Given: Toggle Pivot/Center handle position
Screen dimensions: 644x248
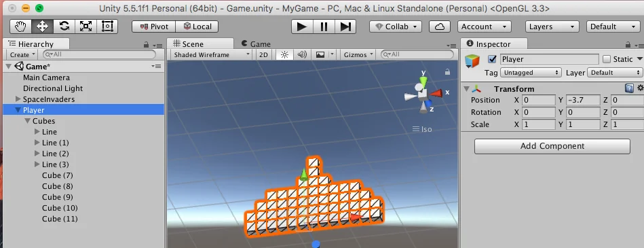Looking at the screenshot, I should click(x=153, y=26).
